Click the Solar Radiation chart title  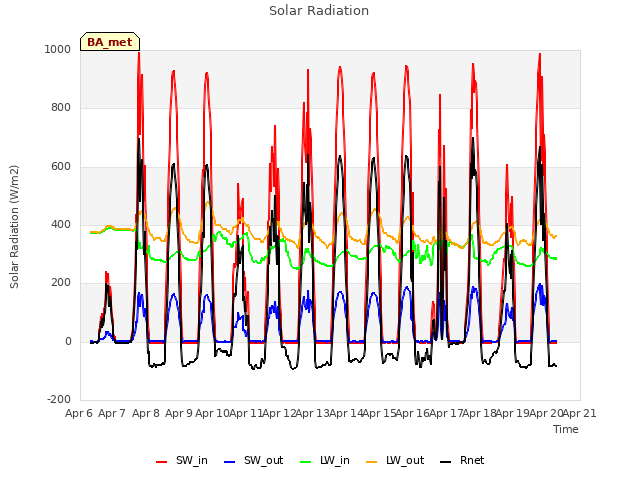click(319, 11)
